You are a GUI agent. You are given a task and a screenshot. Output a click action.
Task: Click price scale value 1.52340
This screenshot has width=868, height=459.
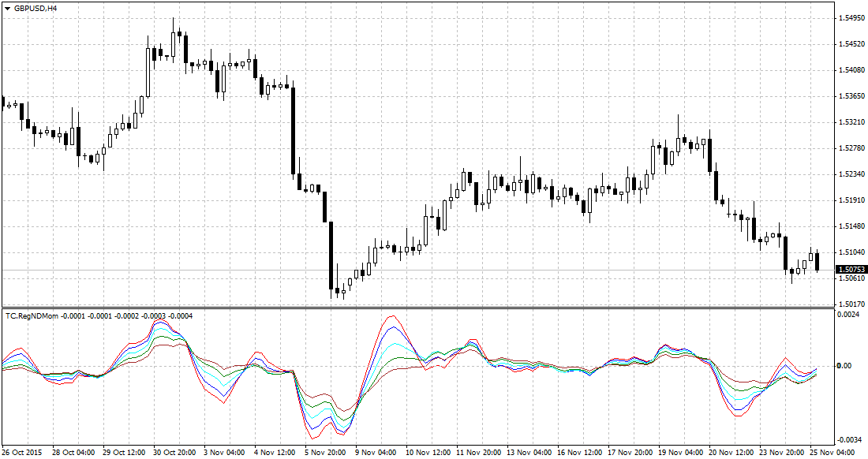(851, 174)
